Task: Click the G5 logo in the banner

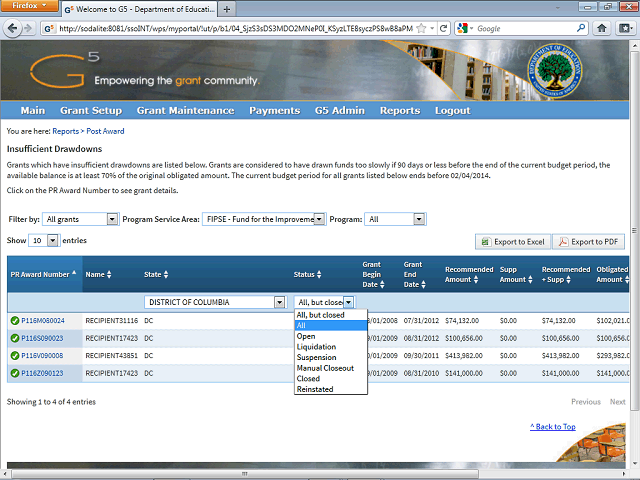Action: 64,69
